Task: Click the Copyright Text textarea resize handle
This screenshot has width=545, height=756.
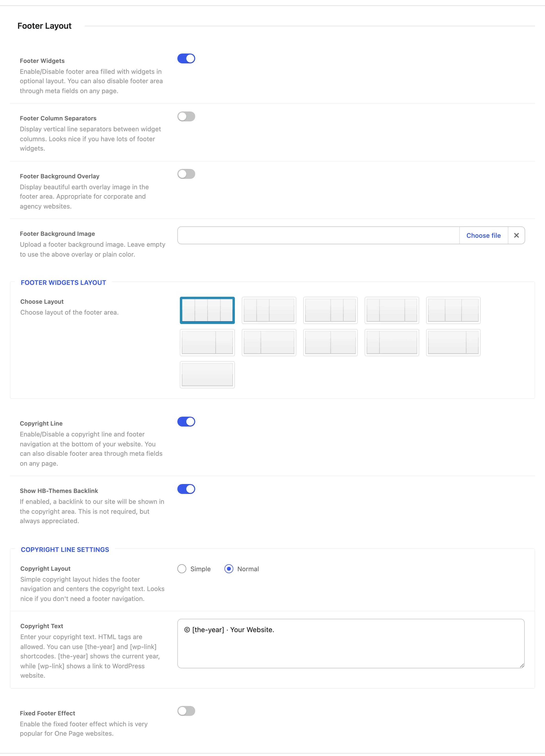Action: [522, 665]
